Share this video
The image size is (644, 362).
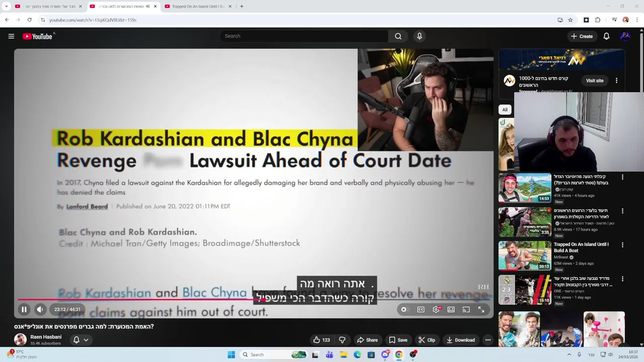pos(367,340)
